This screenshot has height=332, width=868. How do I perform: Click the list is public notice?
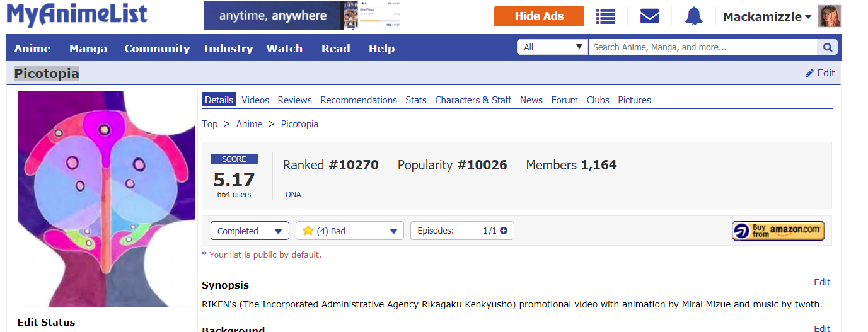[x=262, y=255]
